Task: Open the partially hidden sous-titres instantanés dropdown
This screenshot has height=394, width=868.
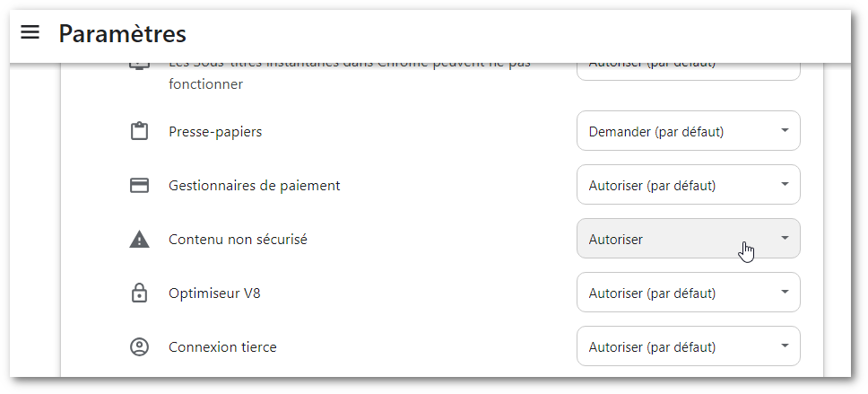Action: tap(688, 70)
